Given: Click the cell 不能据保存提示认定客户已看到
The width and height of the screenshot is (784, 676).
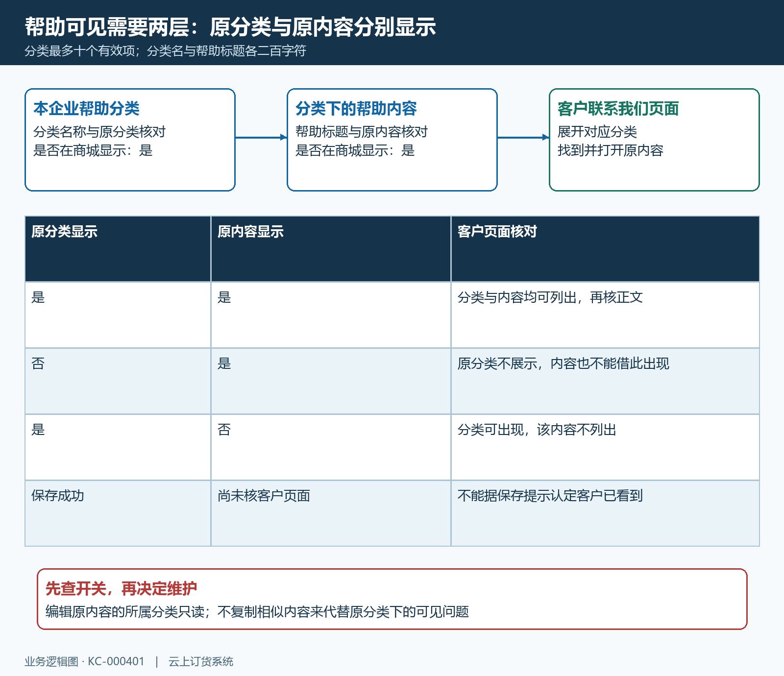Looking at the screenshot, I should [605, 513].
